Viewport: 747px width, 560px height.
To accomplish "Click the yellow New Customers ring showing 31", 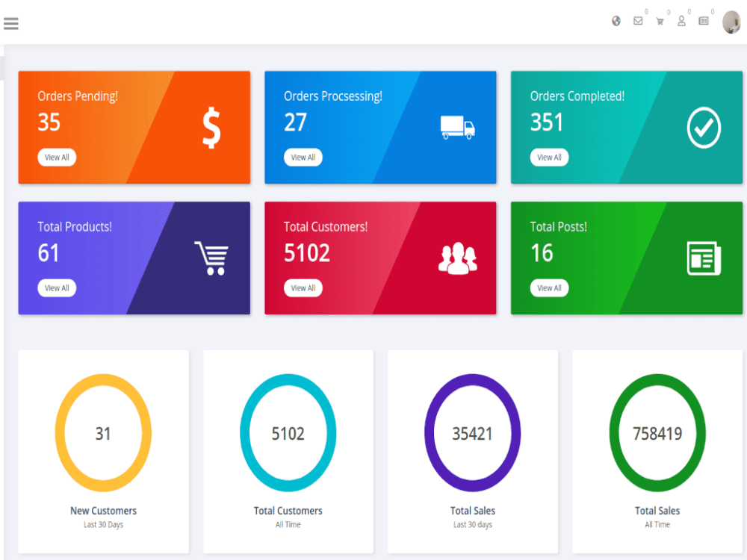I will pyautogui.click(x=103, y=433).
